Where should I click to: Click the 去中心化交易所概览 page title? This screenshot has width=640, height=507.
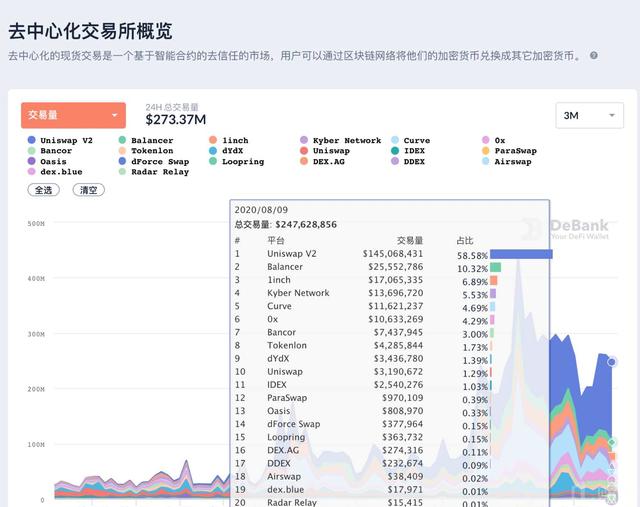click(x=90, y=31)
